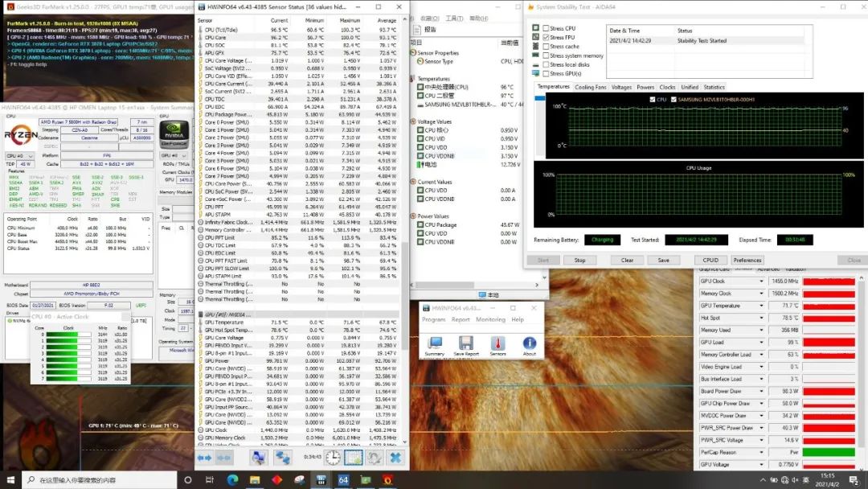The height and width of the screenshot is (489, 868).
Task: Click the About info icon
Action: click(x=529, y=344)
